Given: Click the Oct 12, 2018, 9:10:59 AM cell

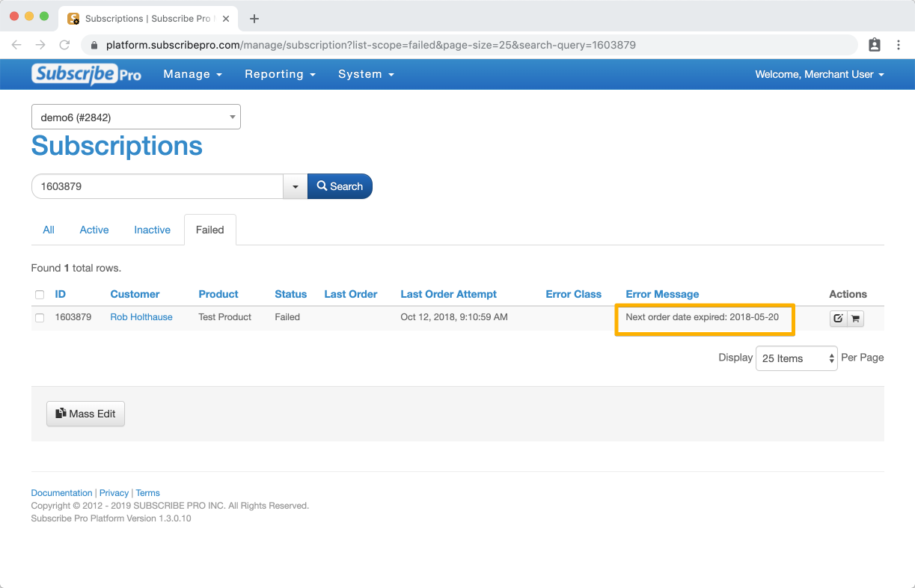Looking at the screenshot, I should [454, 317].
